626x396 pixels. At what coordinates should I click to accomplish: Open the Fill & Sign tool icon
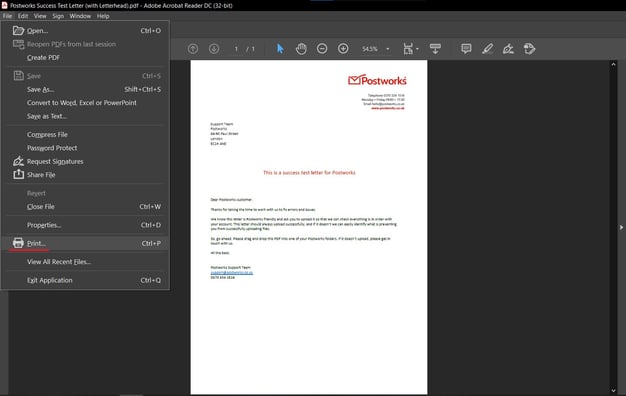tap(508, 49)
